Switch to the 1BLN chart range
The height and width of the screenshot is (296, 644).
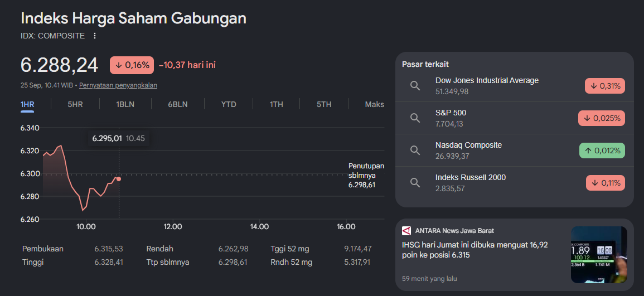click(125, 104)
